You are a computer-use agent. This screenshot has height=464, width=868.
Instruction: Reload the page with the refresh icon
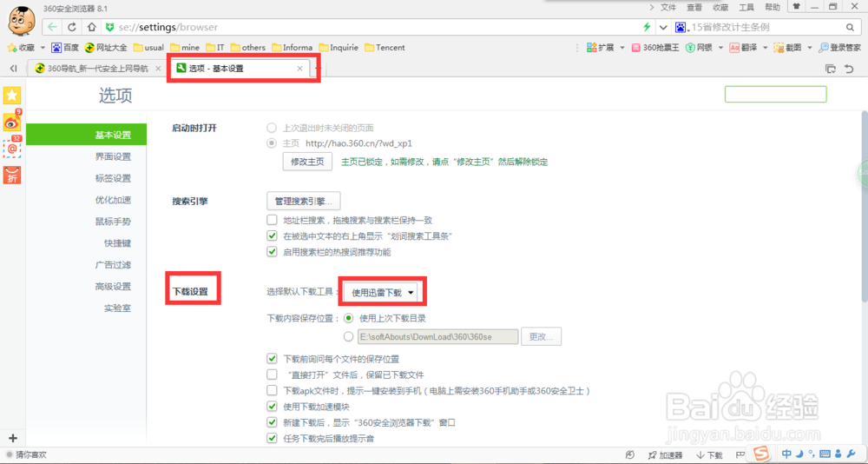pos(72,27)
